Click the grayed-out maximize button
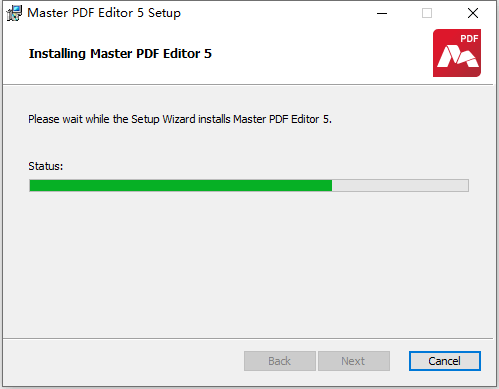 click(x=427, y=13)
